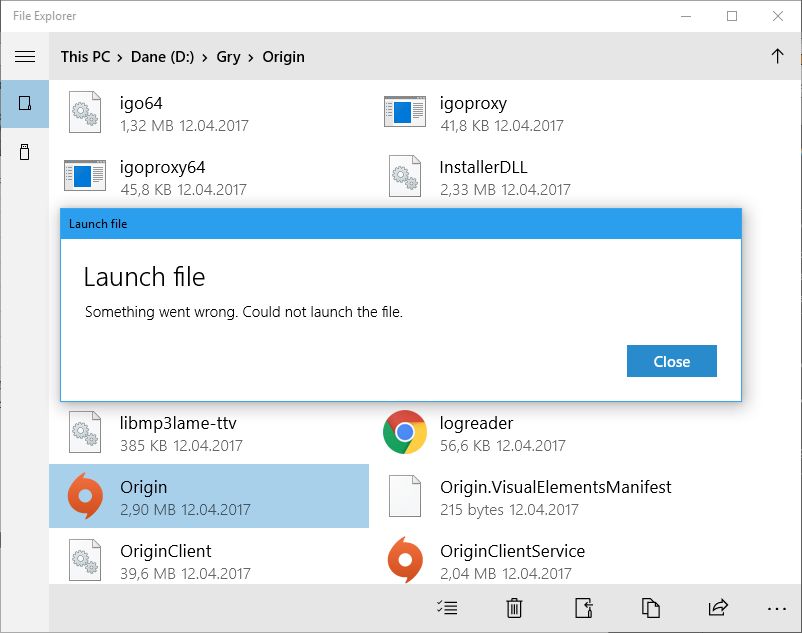Click the Launch file dialog title bar

point(400,223)
